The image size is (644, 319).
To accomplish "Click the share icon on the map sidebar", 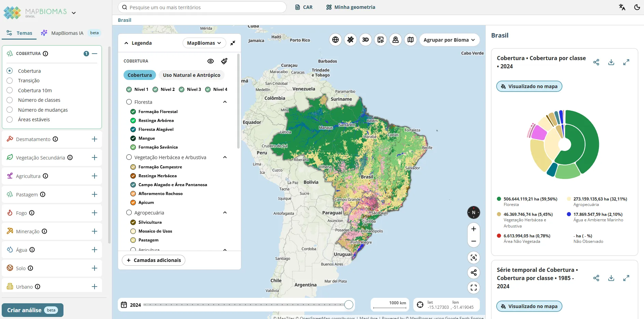I will tap(474, 273).
